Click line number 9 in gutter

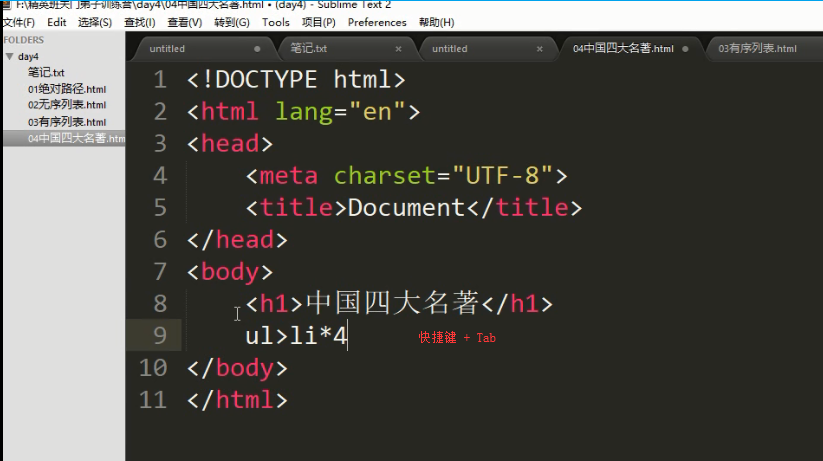(160, 336)
